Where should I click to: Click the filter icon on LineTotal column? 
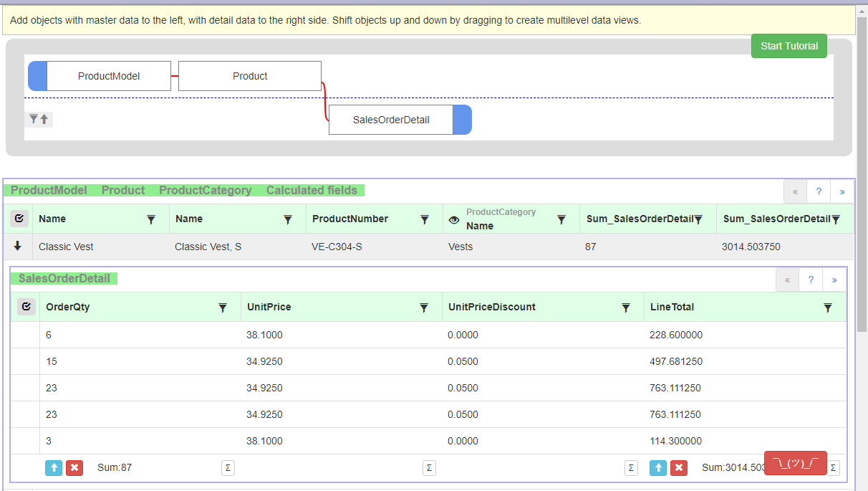click(x=828, y=308)
